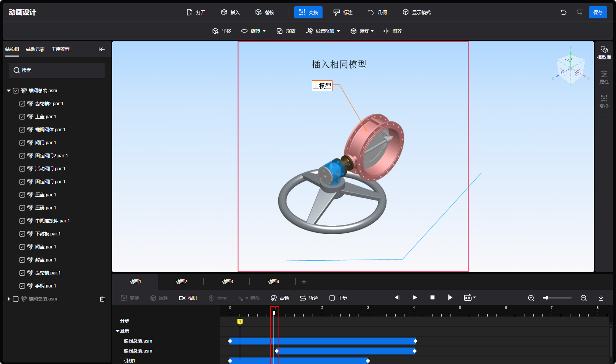Toggle the 手柄.par:1 visibility checkbox

tap(22, 286)
